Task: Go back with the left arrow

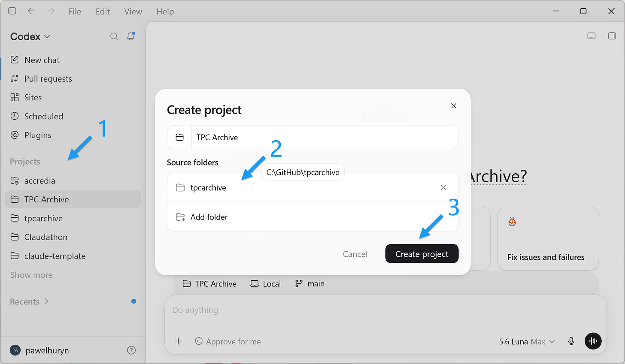Action: click(x=32, y=11)
